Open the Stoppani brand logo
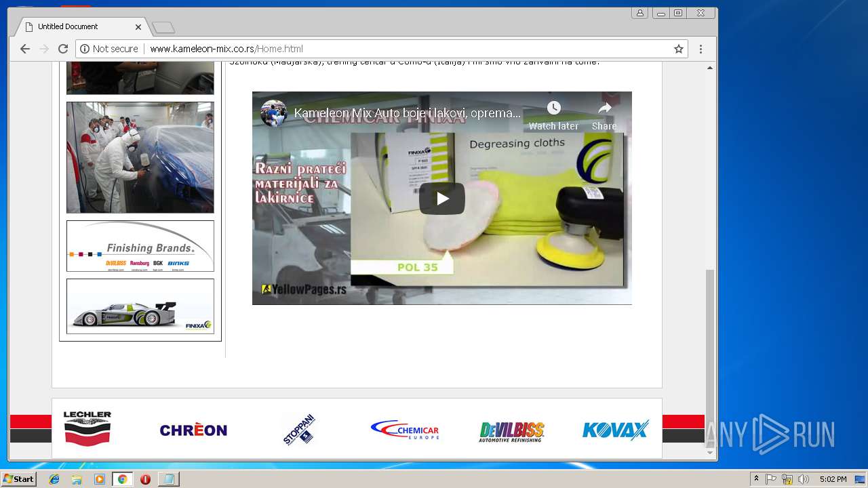 click(299, 428)
